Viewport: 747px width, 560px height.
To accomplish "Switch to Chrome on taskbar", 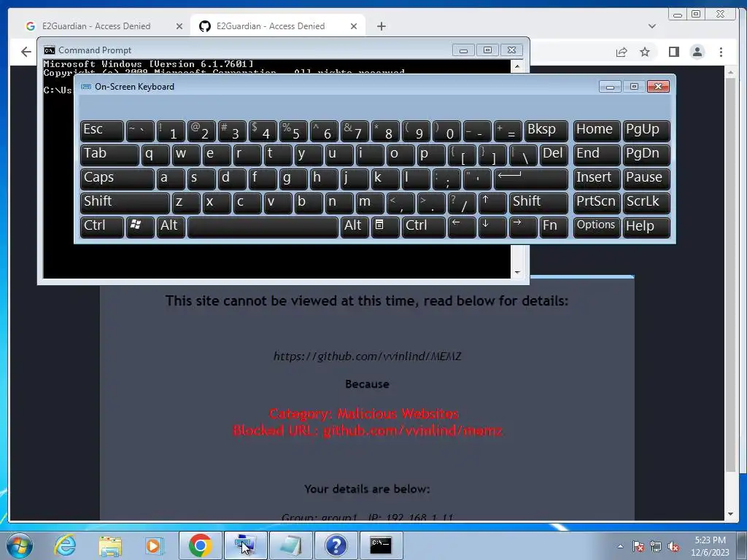I will [x=200, y=545].
